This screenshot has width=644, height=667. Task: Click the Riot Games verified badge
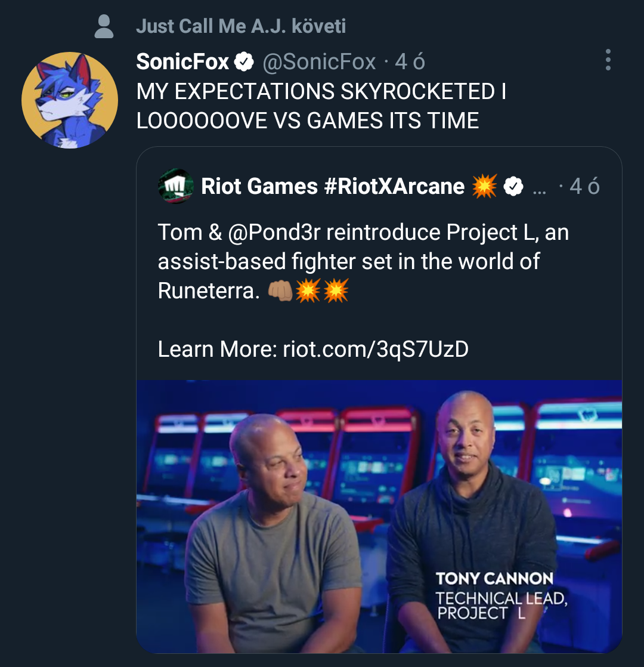[x=513, y=186]
